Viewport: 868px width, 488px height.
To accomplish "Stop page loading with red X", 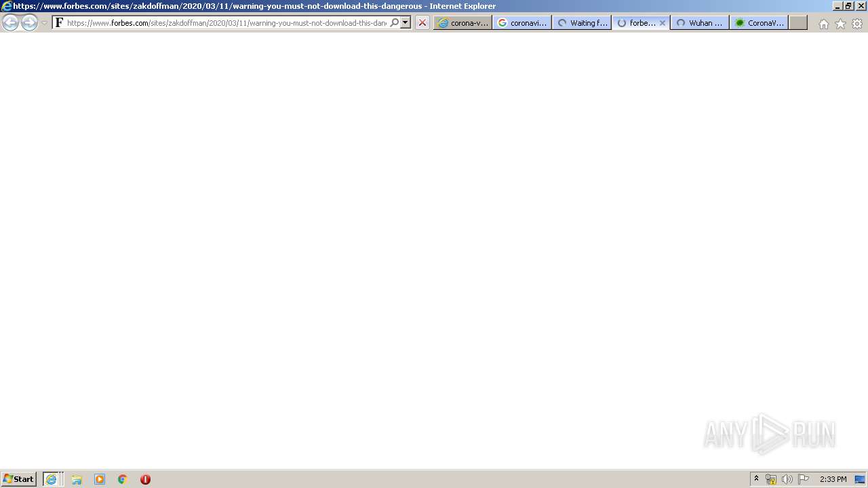I will (x=422, y=22).
